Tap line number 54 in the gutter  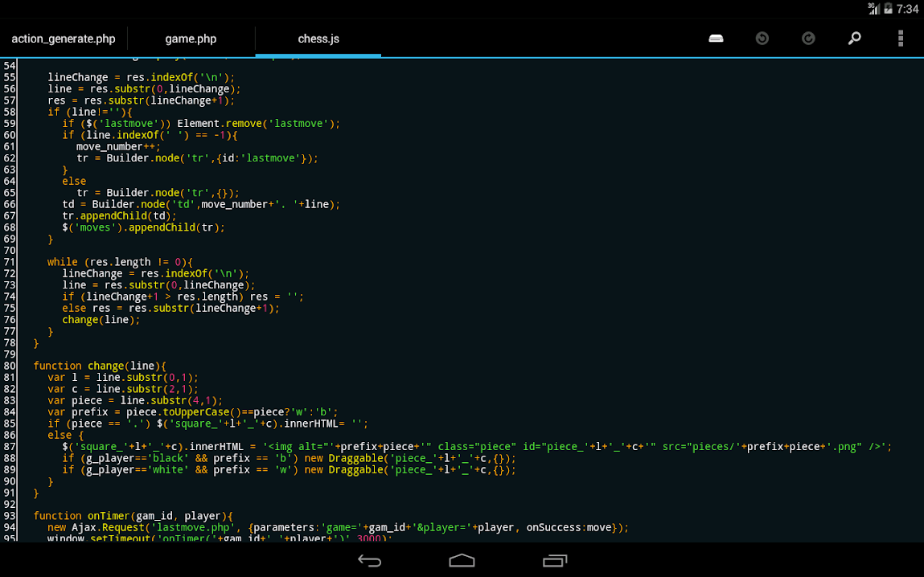click(x=10, y=65)
